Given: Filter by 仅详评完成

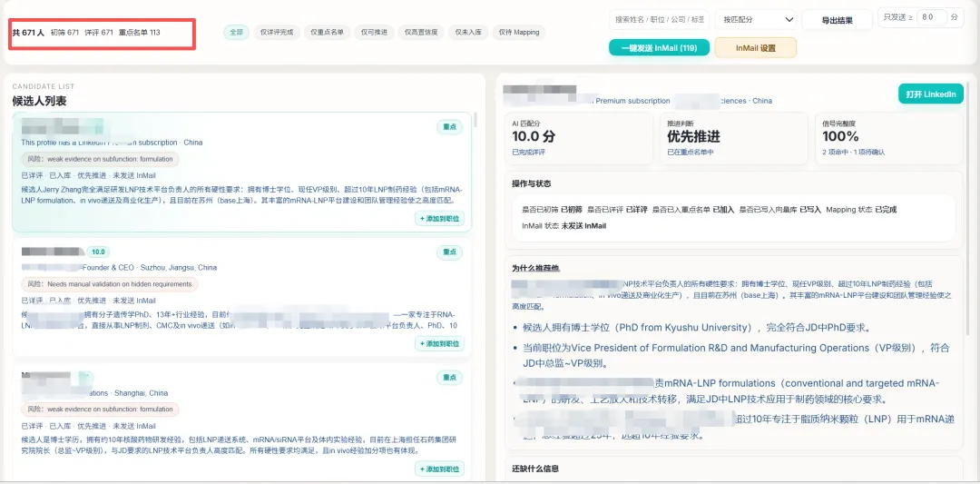Looking at the screenshot, I should click(276, 32).
